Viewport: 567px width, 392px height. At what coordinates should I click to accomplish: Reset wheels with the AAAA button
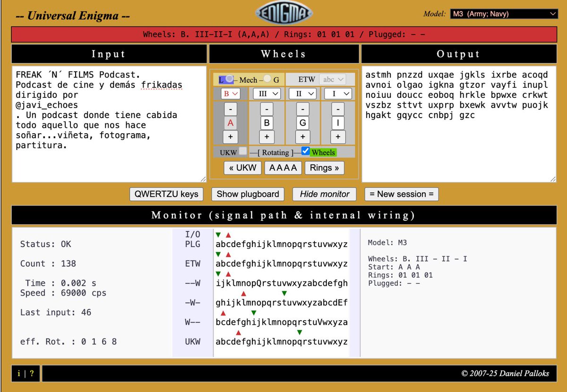(x=283, y=168)
